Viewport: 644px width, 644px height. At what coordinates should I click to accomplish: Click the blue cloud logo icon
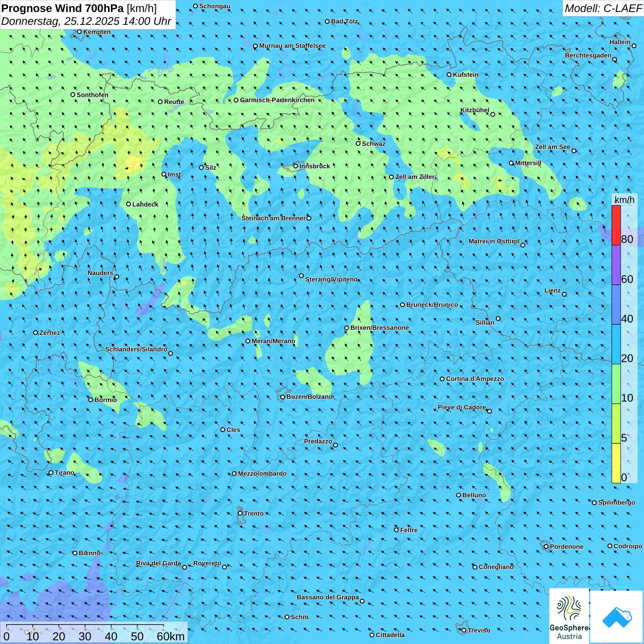pyautogui.click(x=616, y=616)
